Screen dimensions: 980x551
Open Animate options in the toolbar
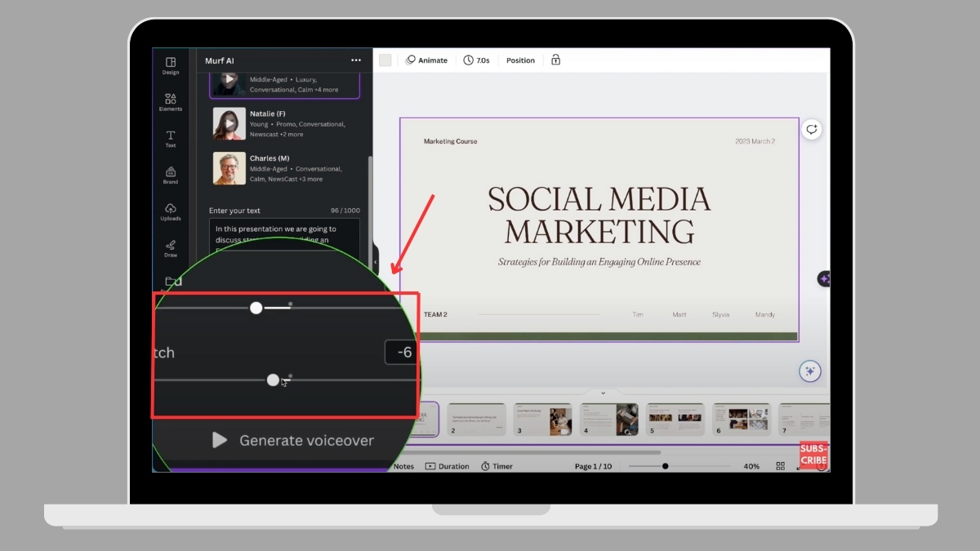pyautogui.click(x=426, y=60)
